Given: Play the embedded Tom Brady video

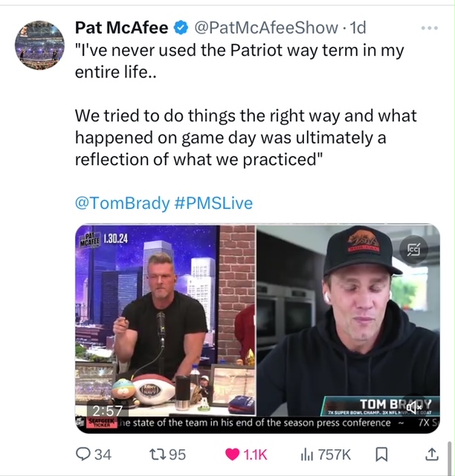Looking at the screenshot, I should [257, 329].
